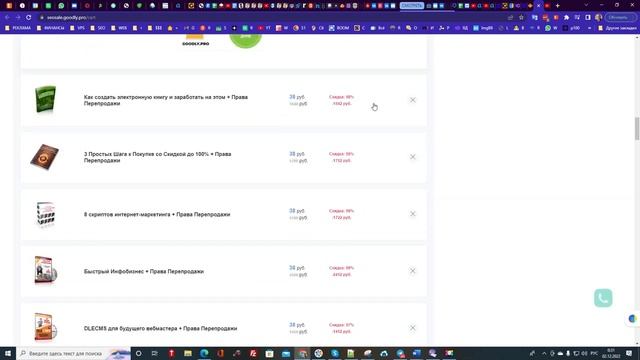Open 'Быстрый Инфобизнес + Права Перепродажи' link
Viewport: 640px width, 360px height.
144,271
